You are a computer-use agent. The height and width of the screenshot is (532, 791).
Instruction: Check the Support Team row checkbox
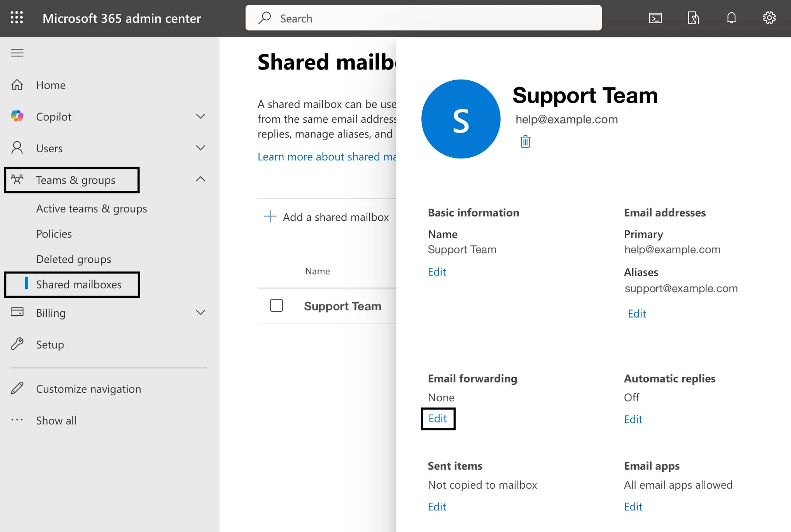277,306
